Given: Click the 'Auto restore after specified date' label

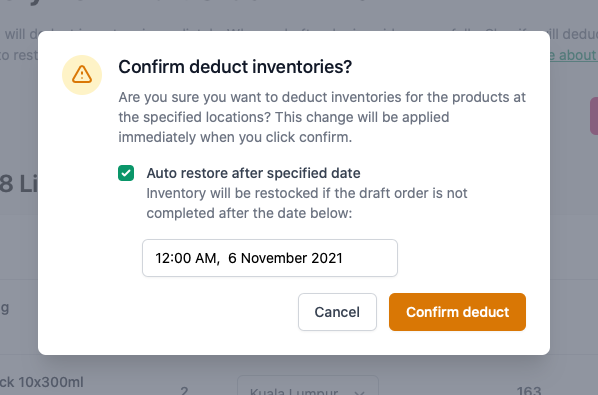Looking at the screenshot, I should click(x=253, y=173).
